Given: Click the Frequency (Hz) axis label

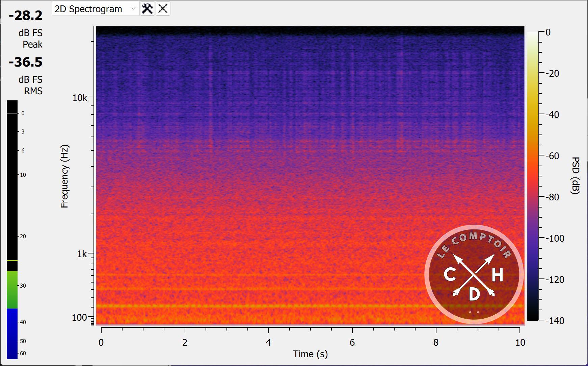Looking at the screenshot, I should point(64,176).
